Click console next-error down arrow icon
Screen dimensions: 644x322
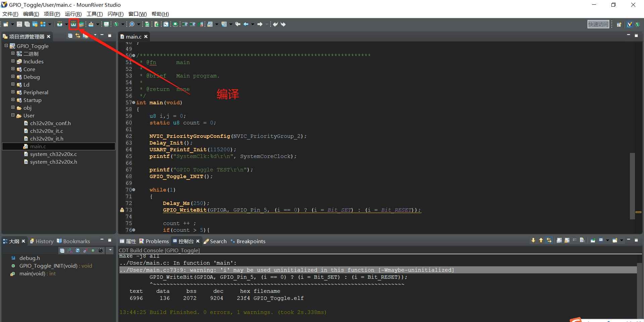pyautogui.click(x=533, y=240)
